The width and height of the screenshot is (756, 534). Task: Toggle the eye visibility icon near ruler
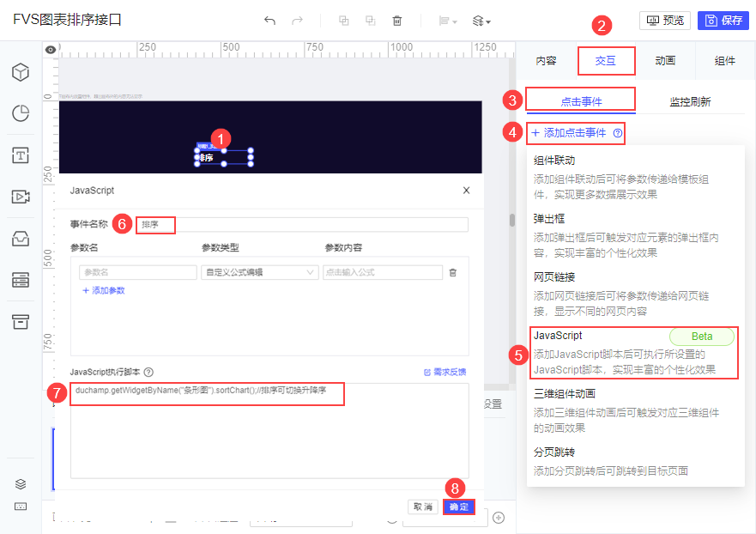click(x=51, y=50)
